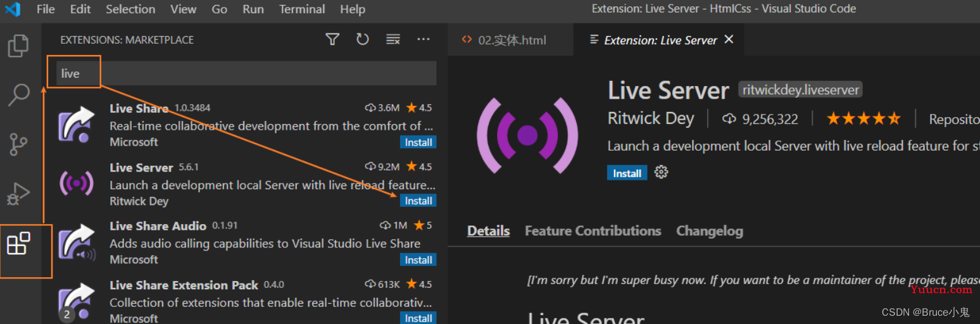Click Install on Live Server details page

coord(627,173)
